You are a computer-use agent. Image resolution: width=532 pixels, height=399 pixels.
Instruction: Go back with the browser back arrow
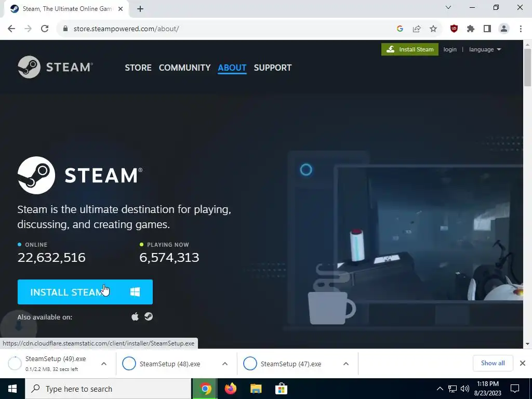(11, 29)
